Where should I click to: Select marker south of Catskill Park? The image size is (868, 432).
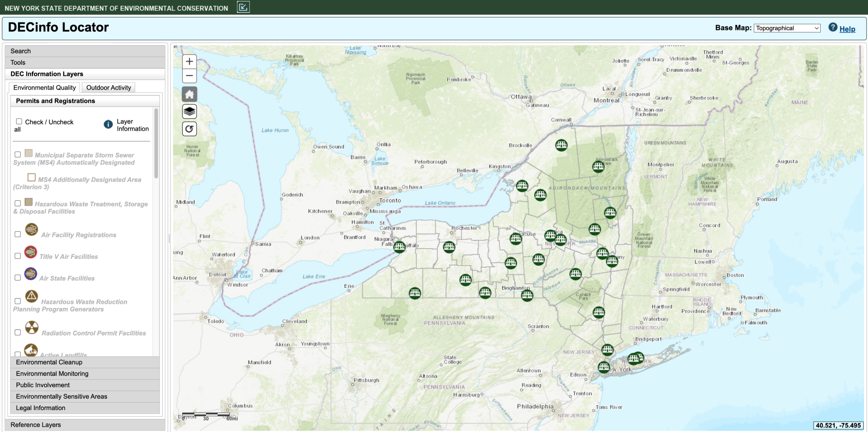tap(599, 312)
